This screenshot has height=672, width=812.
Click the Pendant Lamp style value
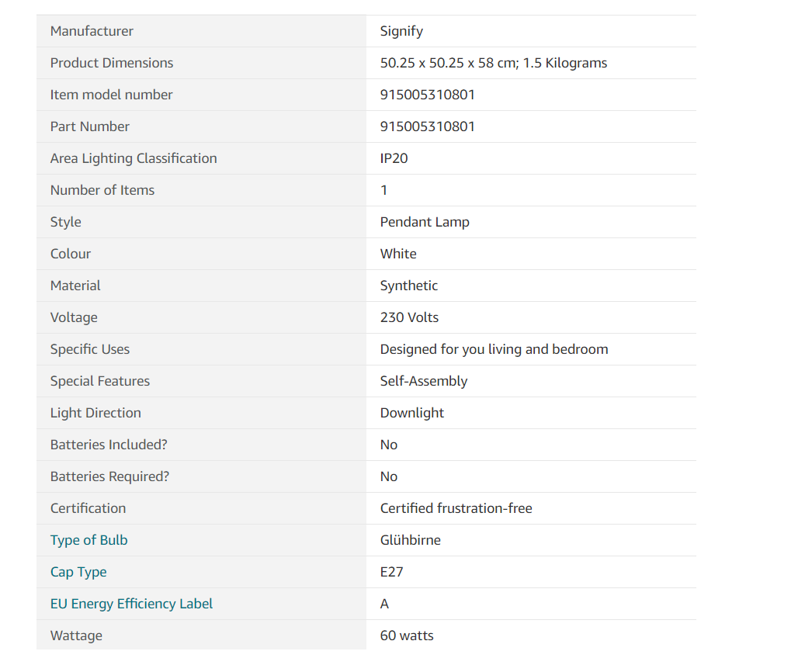[x=425, y=222]
